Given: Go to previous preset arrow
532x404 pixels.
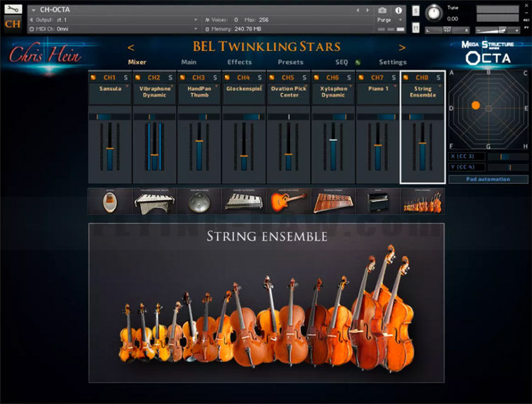Looking at the screenshot, I should point(131,48).
